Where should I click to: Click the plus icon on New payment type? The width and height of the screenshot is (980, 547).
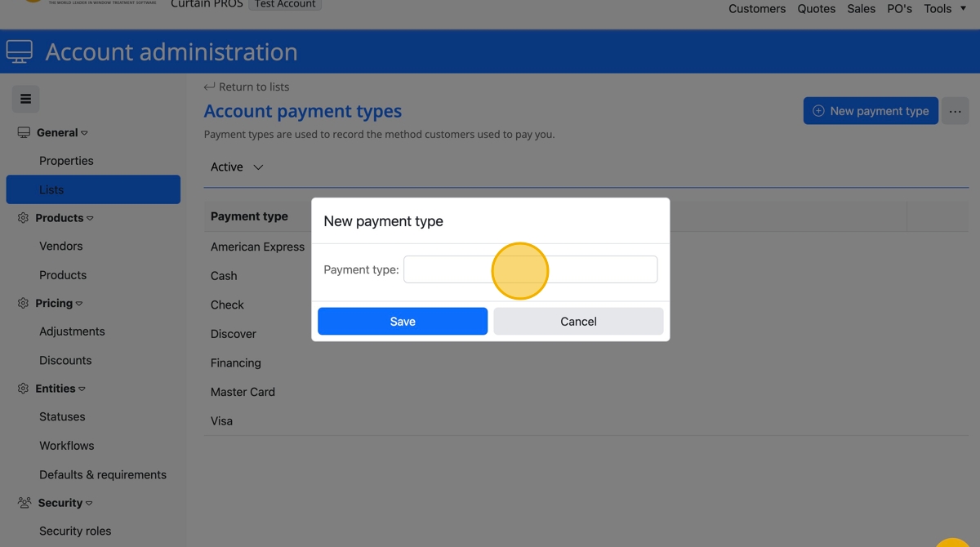point(818,111)
